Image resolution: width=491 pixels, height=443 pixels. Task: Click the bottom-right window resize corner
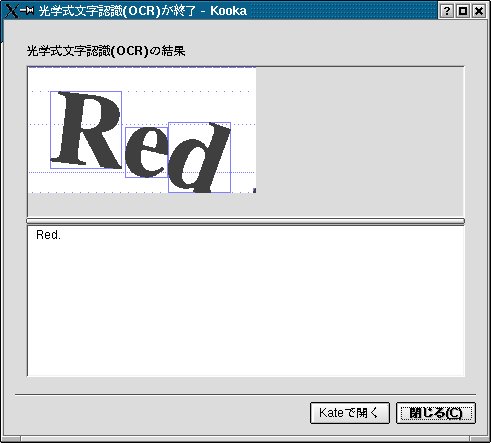(480, 438)
